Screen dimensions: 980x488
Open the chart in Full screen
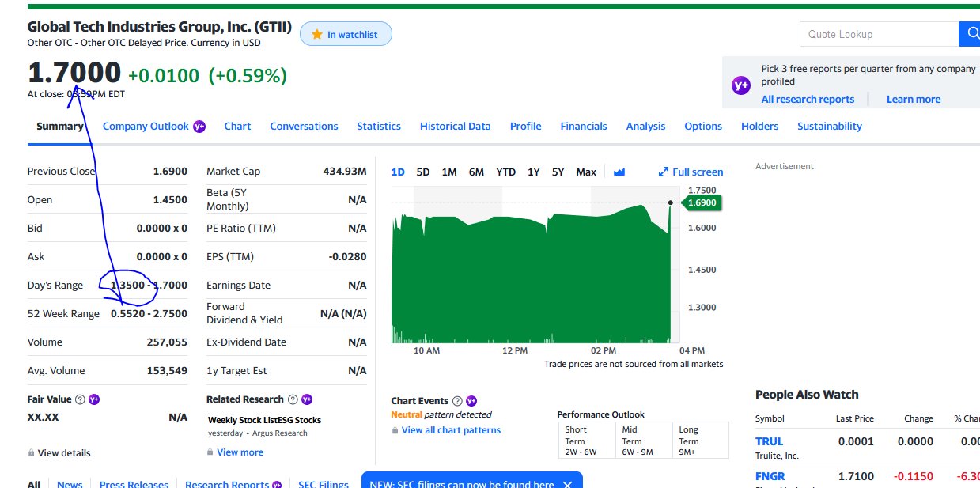tap(691, 172)
